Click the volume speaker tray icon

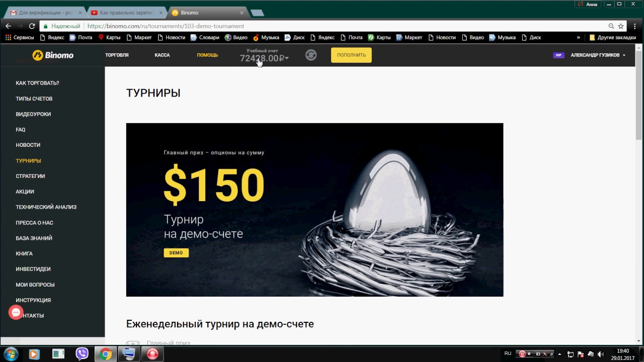coord(600,354)
